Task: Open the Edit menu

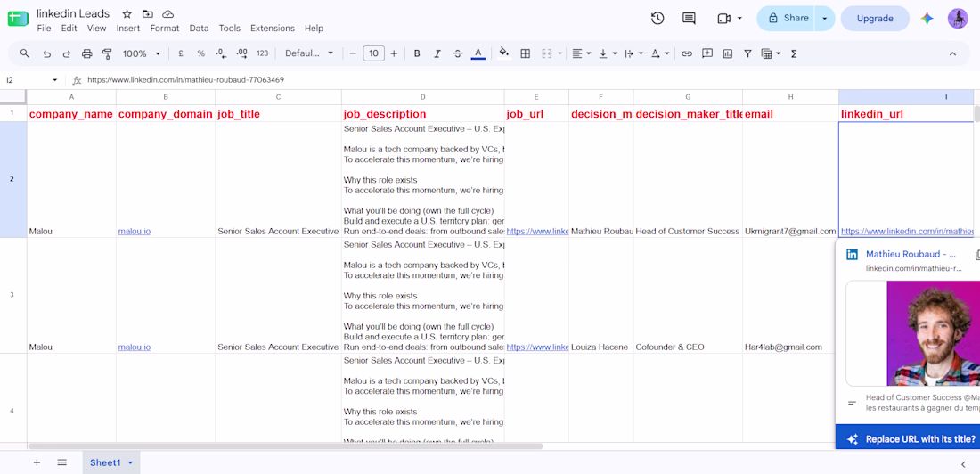Action: click(x=69, y=29)
